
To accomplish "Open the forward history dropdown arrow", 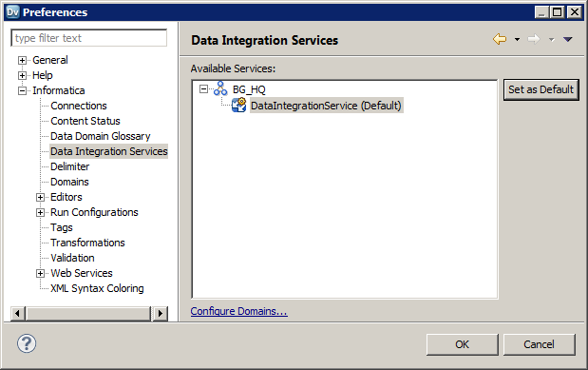I will tap(551, 39).
